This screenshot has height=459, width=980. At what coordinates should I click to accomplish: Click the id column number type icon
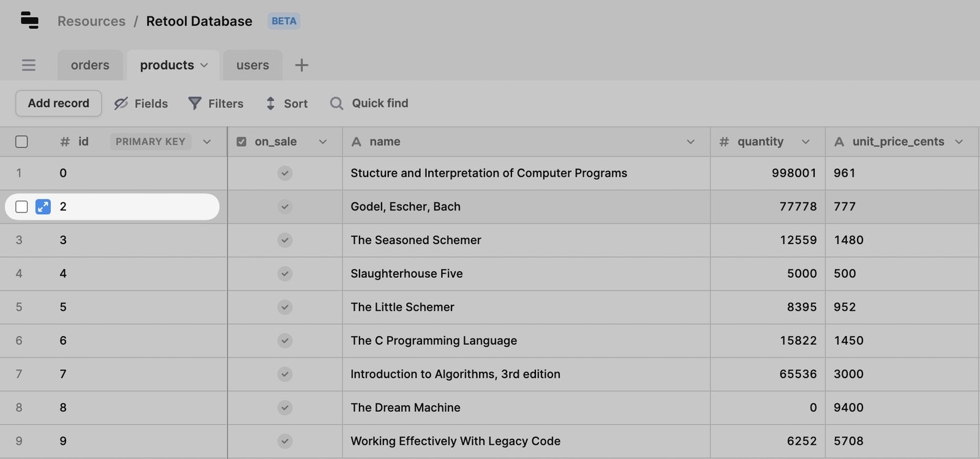click(x=64, y=142)
